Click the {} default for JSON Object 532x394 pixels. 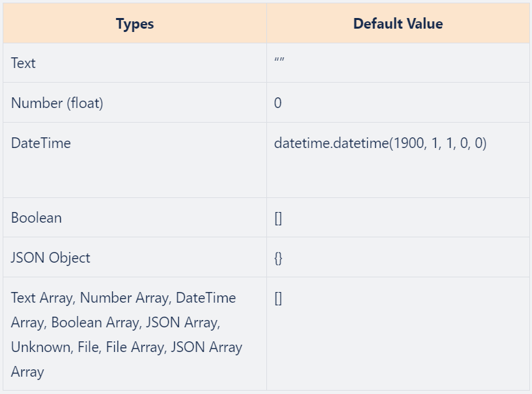[278, 258]
